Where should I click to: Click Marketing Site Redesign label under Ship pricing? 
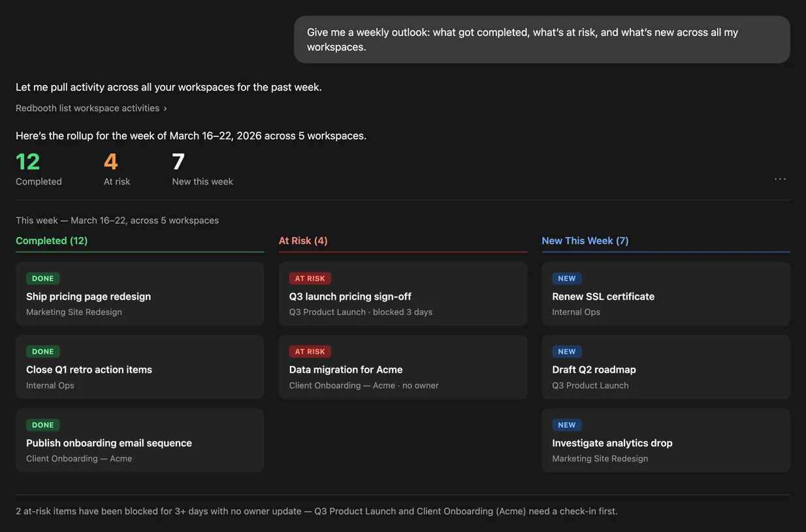[x=74, y=312]
